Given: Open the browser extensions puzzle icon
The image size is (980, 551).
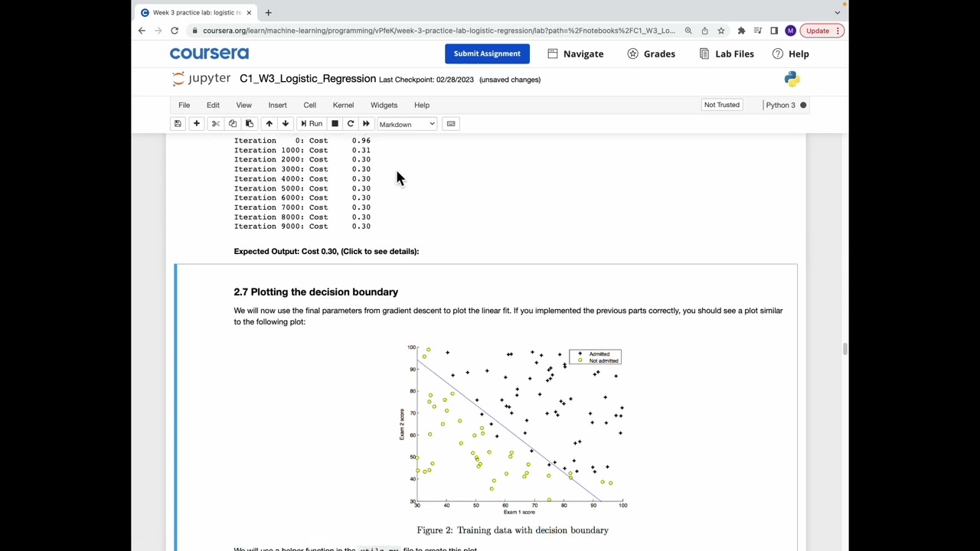Looking at the screenshot, I should point(741,31).
